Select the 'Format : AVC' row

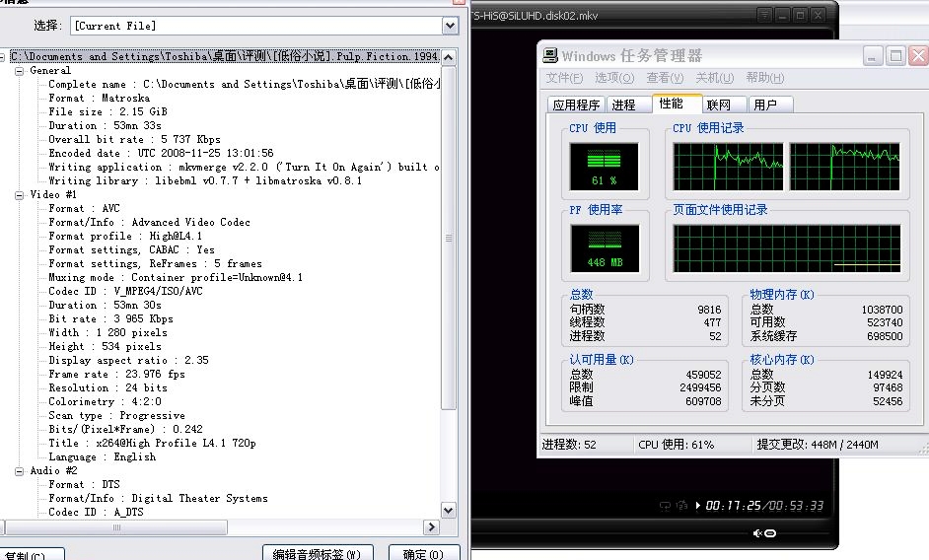(84, 209)
